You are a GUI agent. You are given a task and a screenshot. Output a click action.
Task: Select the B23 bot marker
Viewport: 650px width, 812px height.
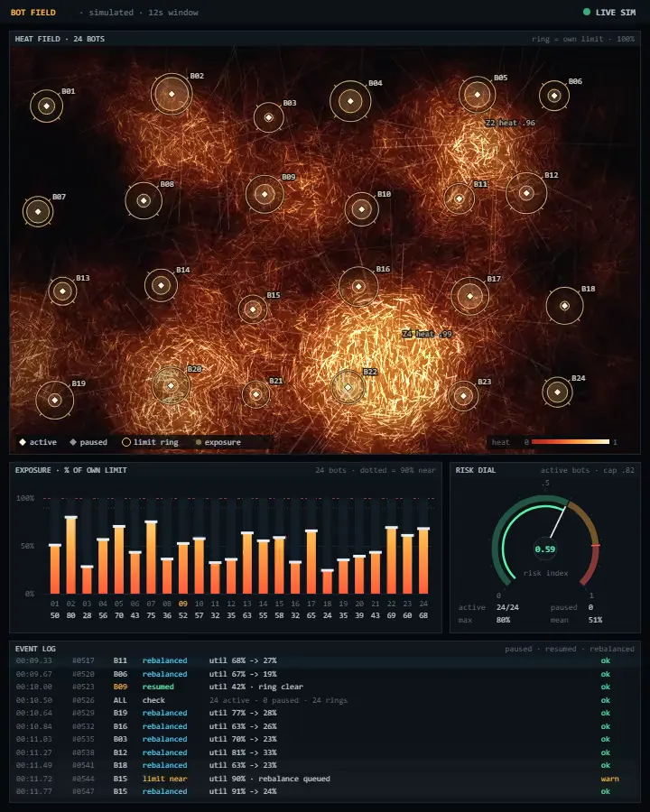463,396
